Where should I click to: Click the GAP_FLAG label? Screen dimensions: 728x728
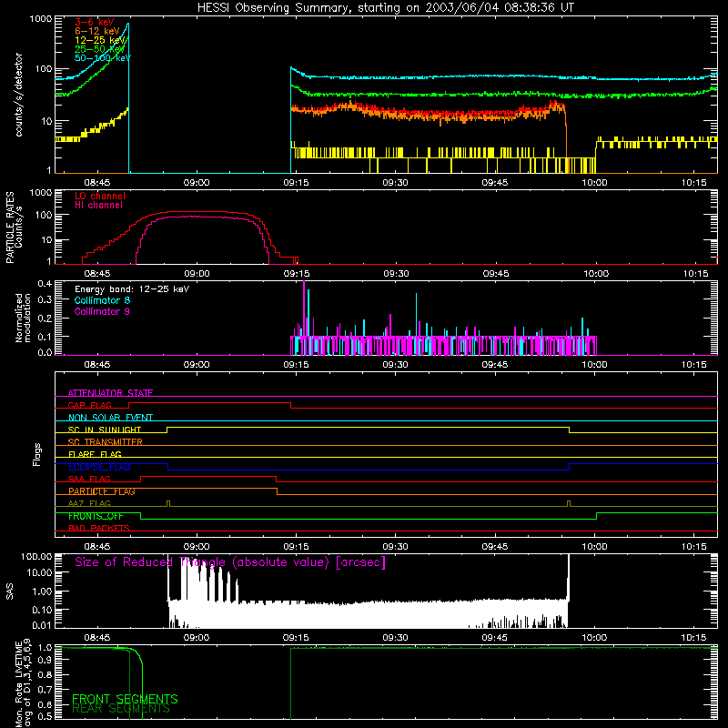89,405
